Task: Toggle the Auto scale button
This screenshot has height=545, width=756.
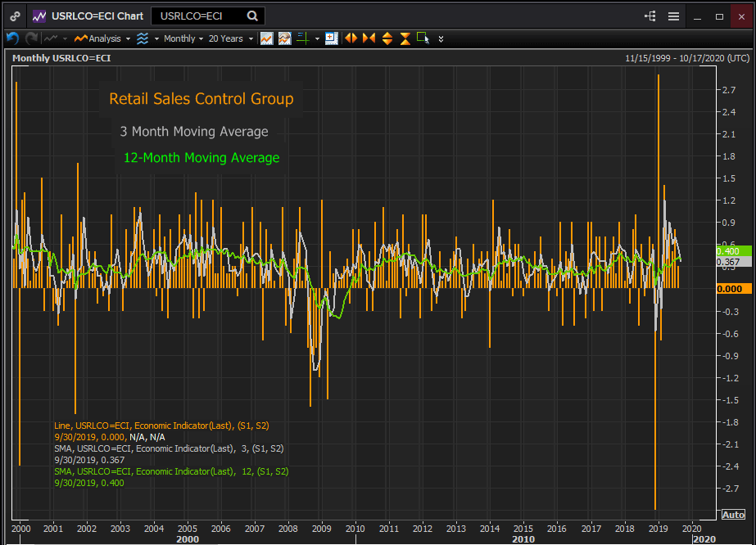Action: tap(732, 515)
